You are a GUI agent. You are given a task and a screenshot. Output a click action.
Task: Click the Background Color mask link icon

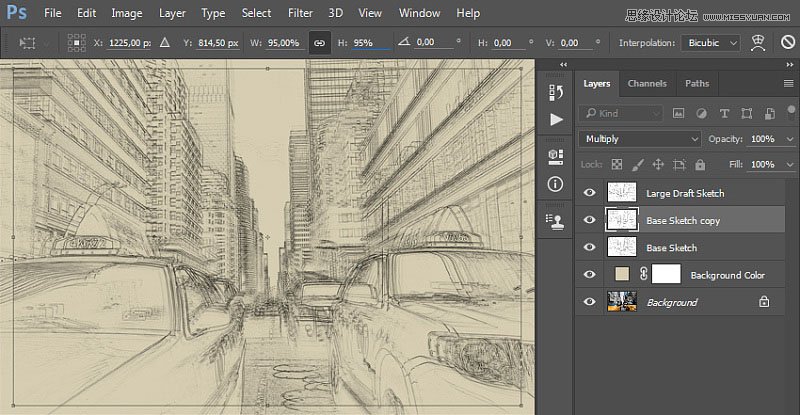click(x=643, y=274)
